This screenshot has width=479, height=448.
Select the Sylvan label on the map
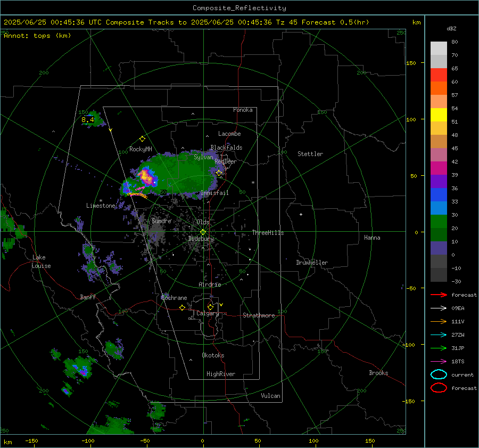click(203, 157)
